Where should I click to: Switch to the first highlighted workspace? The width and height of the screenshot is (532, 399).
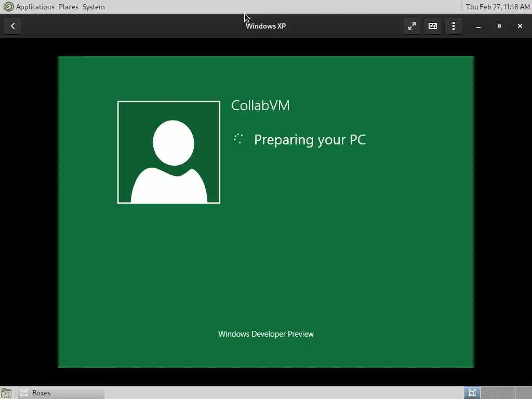472,393
